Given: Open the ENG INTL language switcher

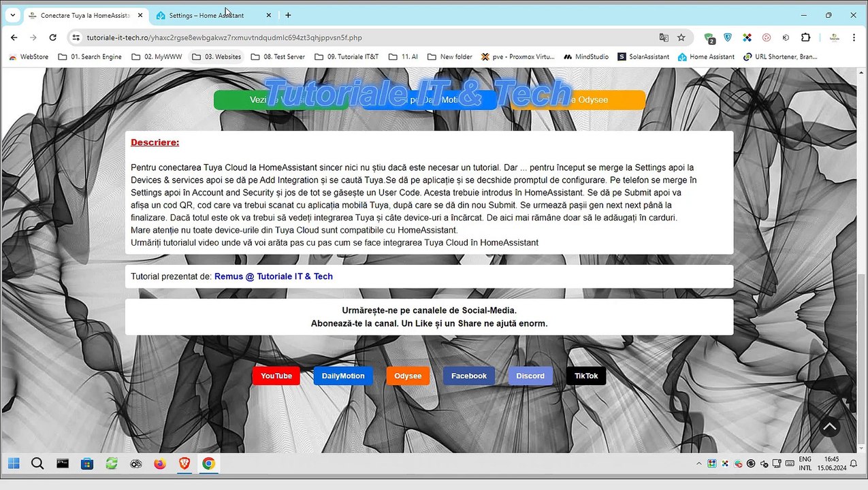Looking at the screenshot, I should 805,463.
